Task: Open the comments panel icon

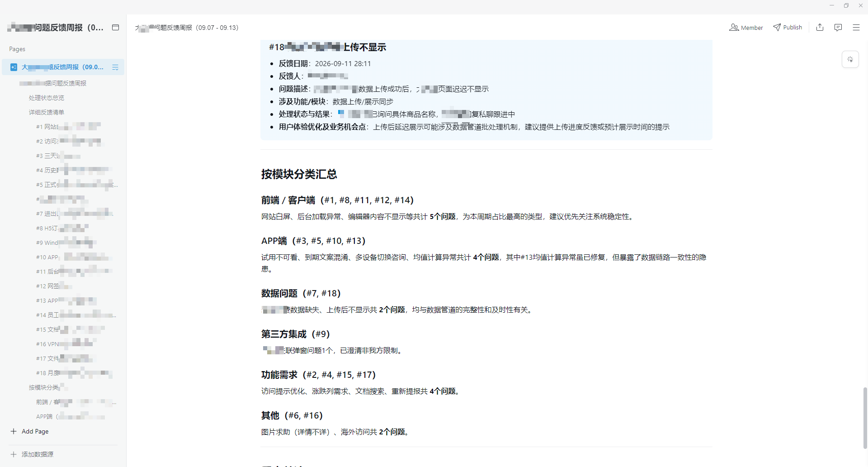Action: click(x=838, y=28)
